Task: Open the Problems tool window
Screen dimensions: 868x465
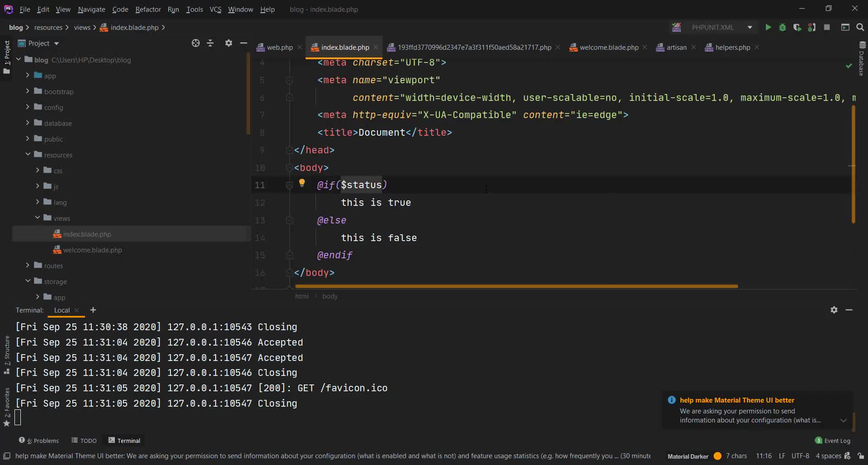Action: pos(39,441)
